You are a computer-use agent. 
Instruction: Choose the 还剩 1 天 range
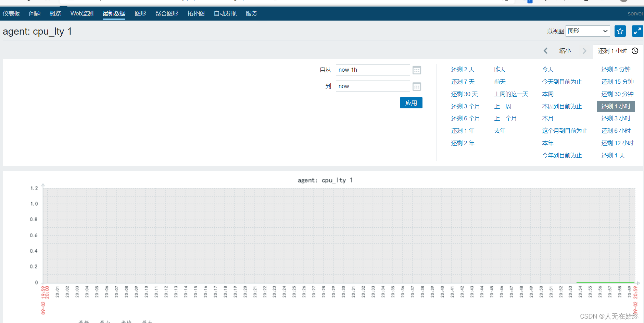(x=613, y=156)
